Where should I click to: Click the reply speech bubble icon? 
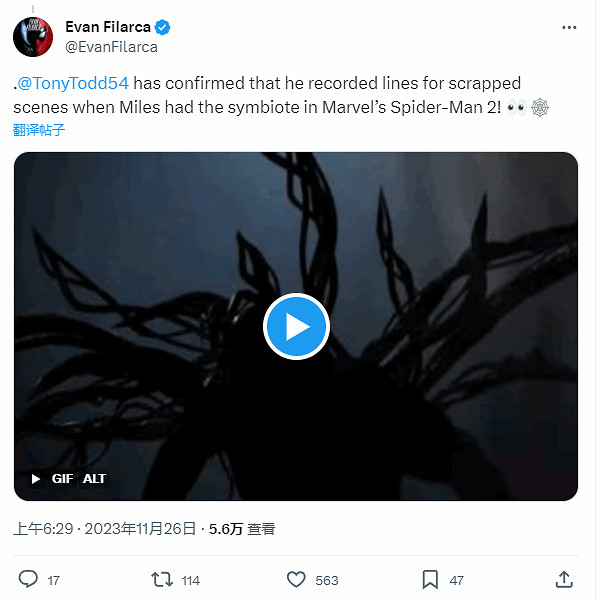(x=29, y=579)
